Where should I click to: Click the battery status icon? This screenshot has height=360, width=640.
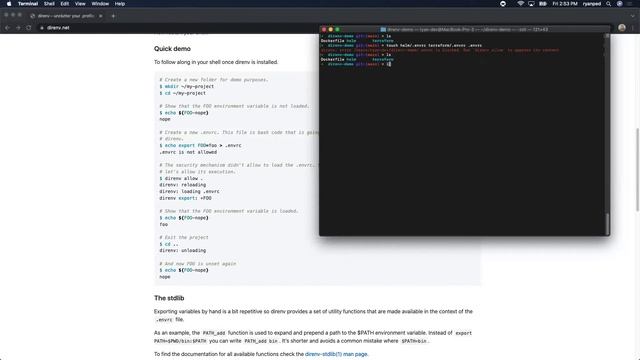point(543,4)
